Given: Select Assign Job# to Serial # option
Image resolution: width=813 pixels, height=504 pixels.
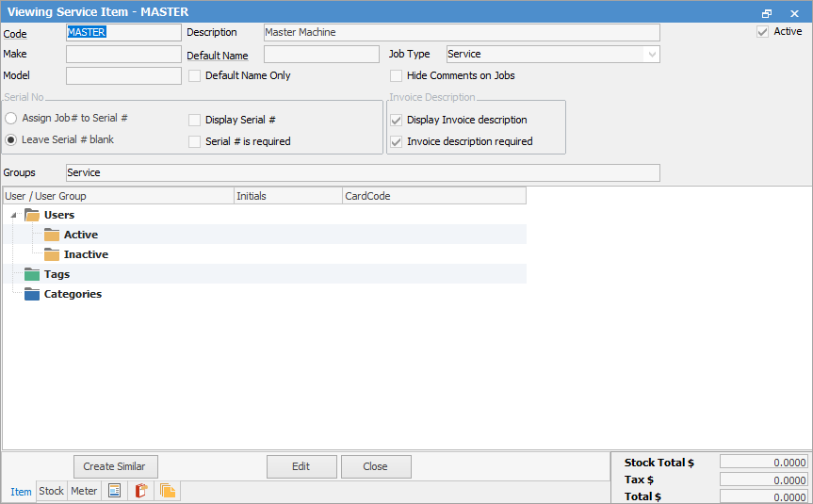Looking at the screenshot, I should pyautogui.click(x=11, y=119).
